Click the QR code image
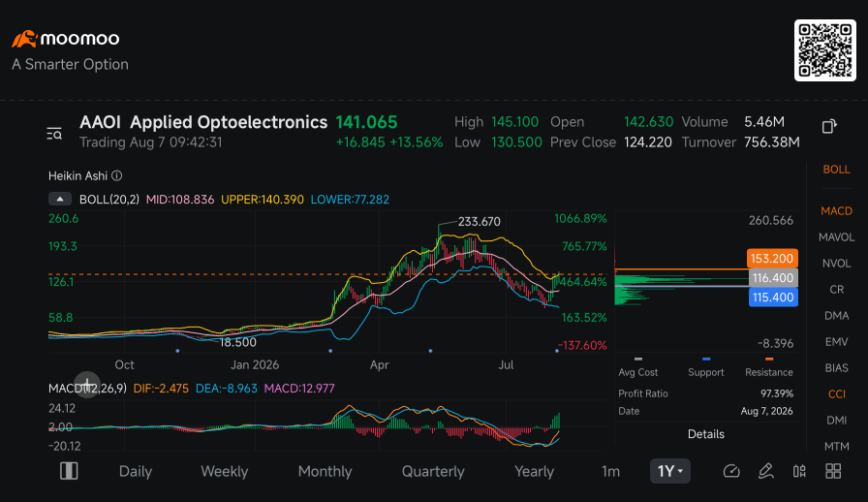 click(825, 50)
